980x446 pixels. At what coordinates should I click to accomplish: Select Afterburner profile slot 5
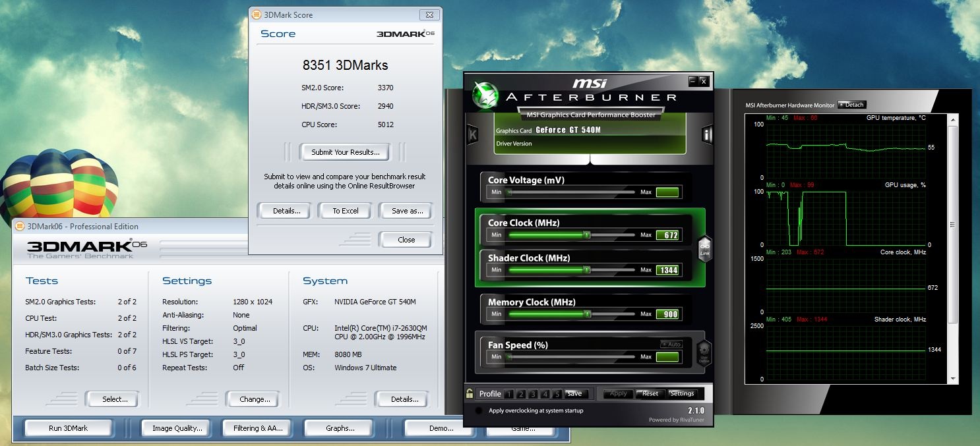[557, 394]
